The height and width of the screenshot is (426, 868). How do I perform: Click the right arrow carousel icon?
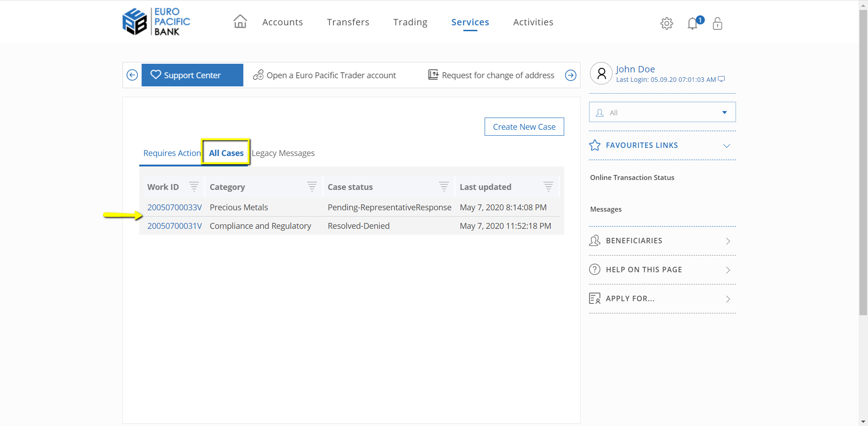pyautogui.click(x=571, y=75)
